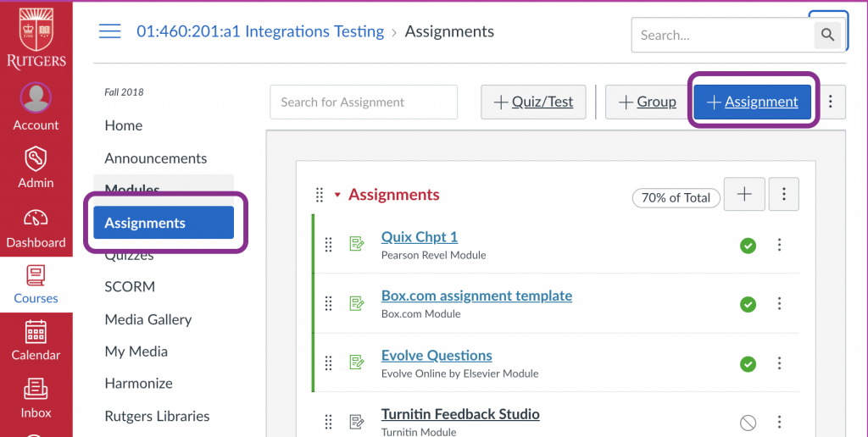Open My Media in course navigation
The image size is (868, 437).
tap(136, 351)
